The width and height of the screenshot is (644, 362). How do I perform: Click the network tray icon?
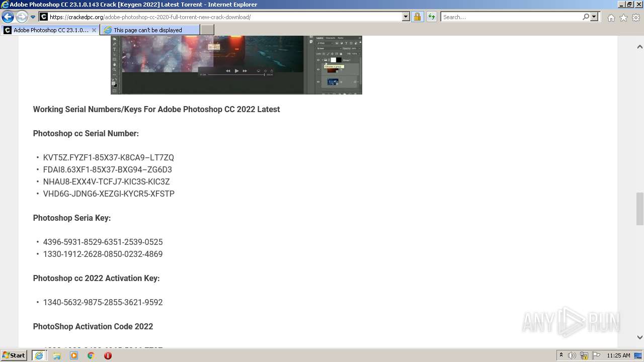pyautogui.click(x=584, y=355)
